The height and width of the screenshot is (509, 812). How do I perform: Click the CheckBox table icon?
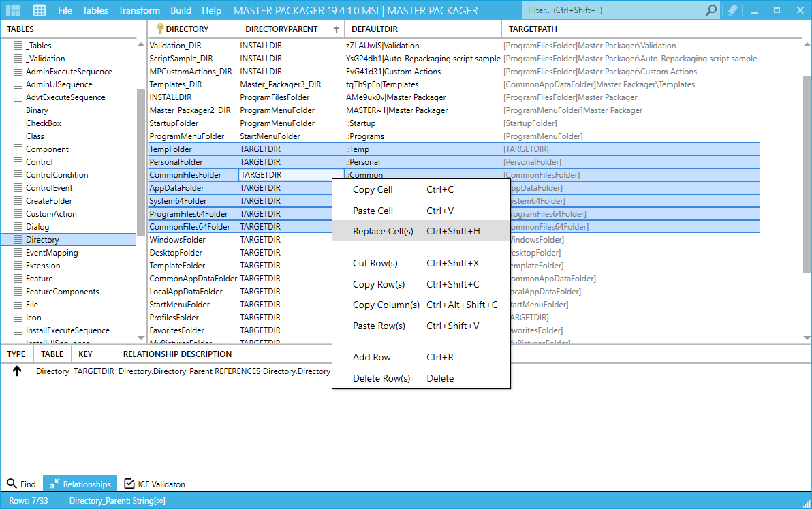click(18, 123)
